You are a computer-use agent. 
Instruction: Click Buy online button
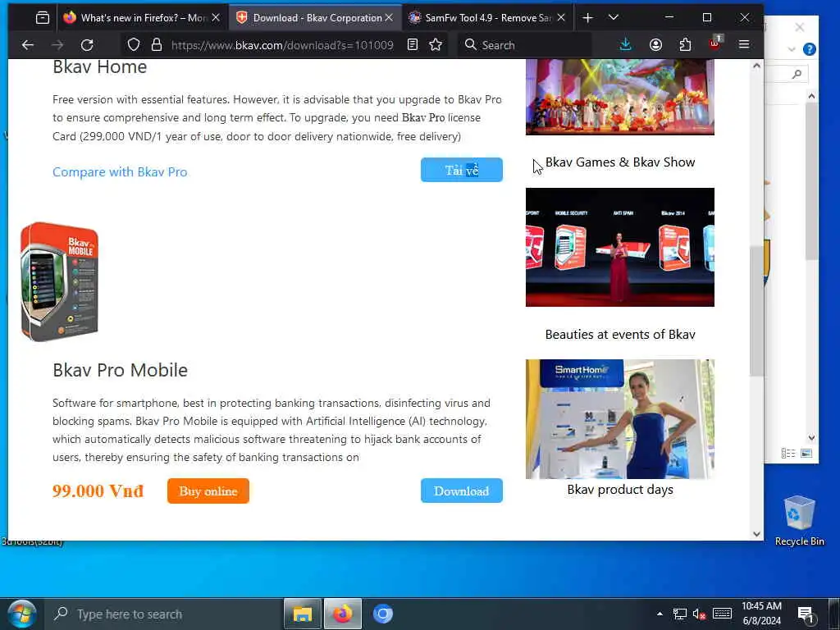[208, 491]
